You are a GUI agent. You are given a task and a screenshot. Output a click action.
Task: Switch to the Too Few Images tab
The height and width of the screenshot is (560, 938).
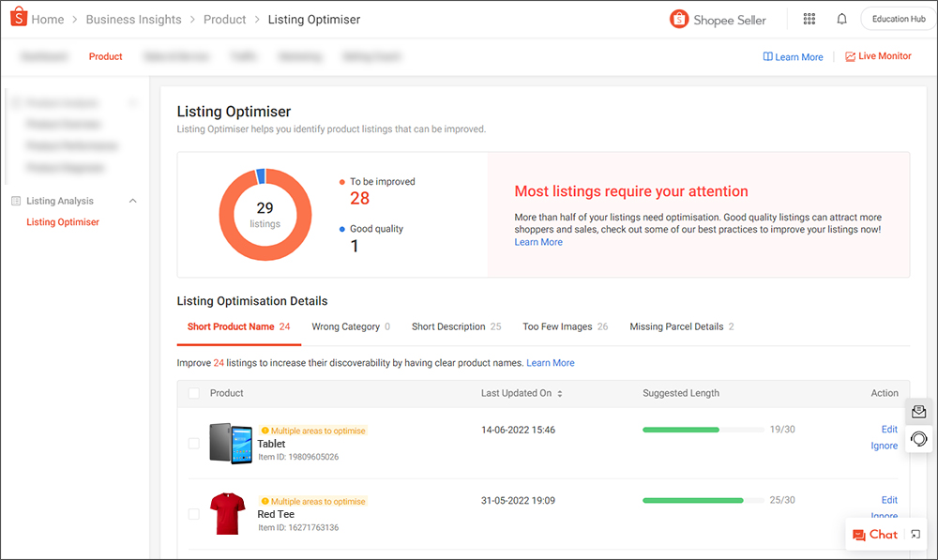tap(560, 325)
